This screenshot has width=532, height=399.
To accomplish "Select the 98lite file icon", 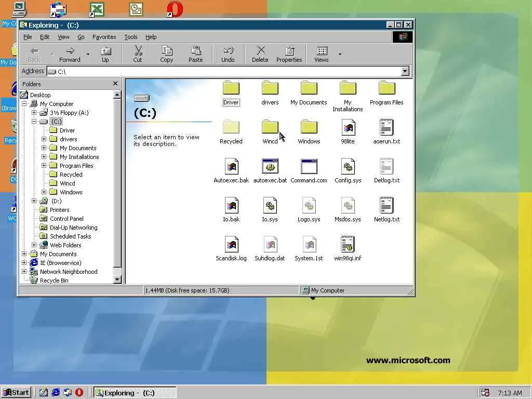I will click(348, 127).
